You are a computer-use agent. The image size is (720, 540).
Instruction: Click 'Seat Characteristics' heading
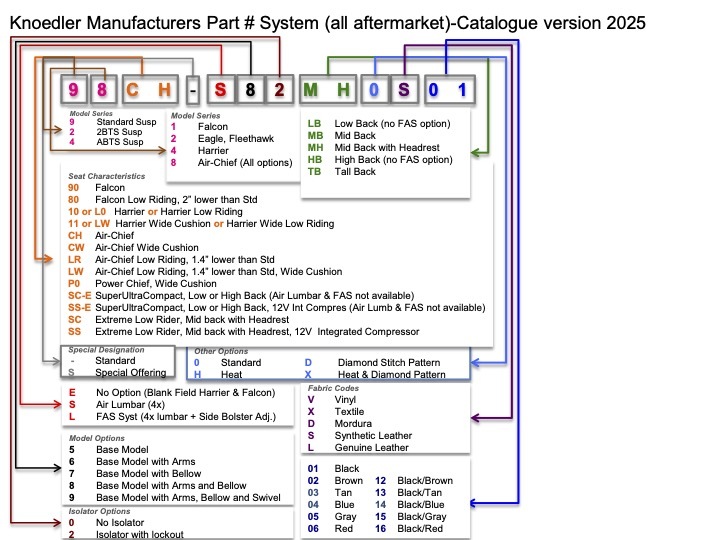(107, 176)
